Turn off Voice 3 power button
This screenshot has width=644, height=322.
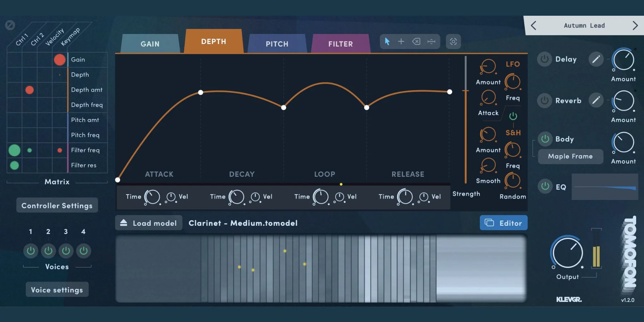(66, 251)
